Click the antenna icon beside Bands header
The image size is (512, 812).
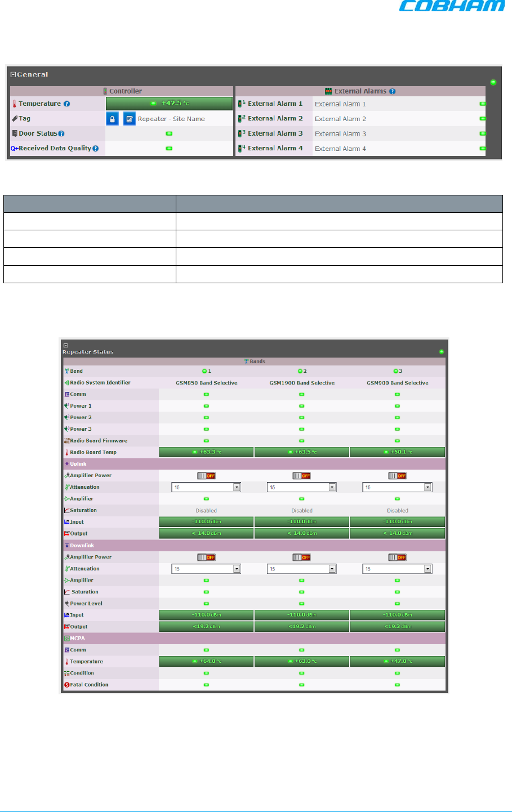246,362
